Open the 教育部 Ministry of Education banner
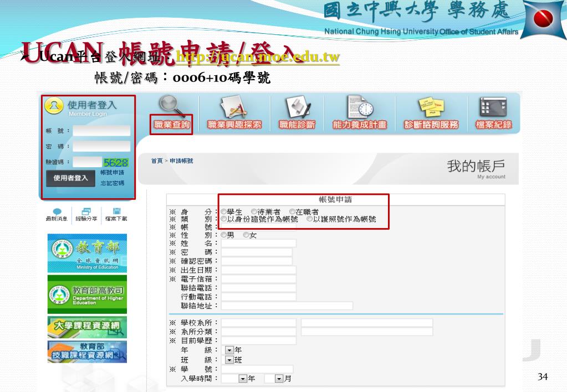The height and width of the screenshot is (392, 567). (87, 253)
